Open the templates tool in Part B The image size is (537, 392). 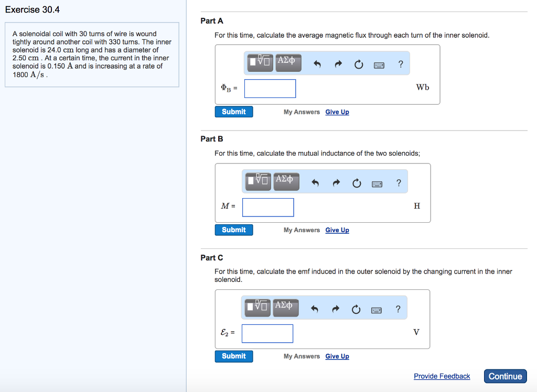pos(258,181)
